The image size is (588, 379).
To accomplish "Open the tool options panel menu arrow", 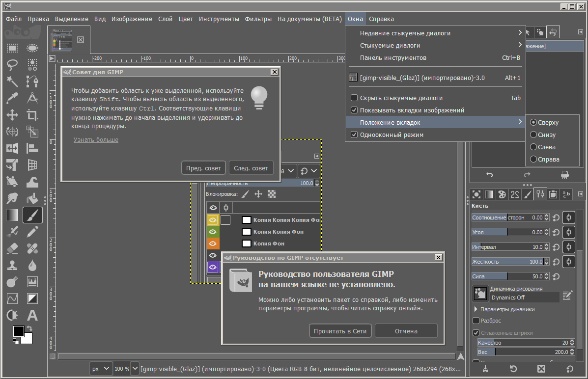I will [x=581, y=194].
